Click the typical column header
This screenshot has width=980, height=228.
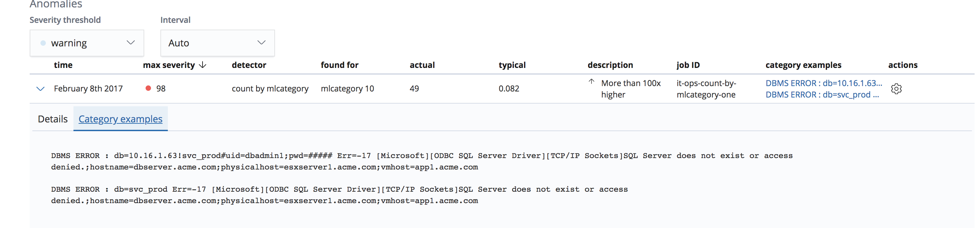click(512, 65)
